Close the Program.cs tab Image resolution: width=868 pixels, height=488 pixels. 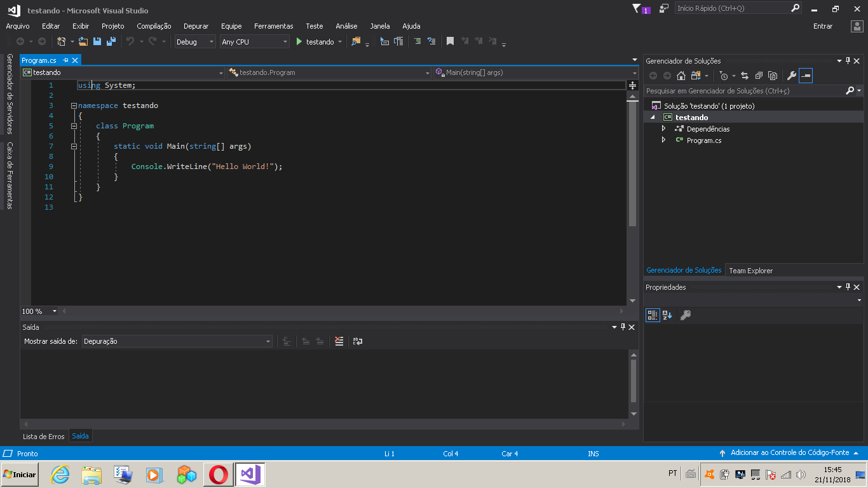tap(75, 60)
